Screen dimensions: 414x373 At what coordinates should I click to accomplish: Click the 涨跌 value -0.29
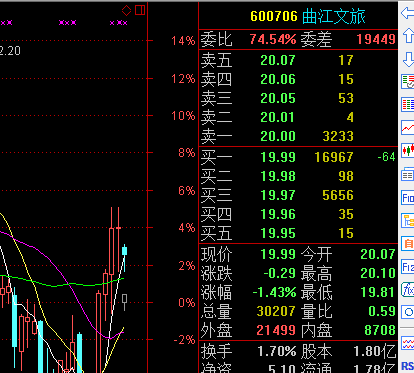pos(279,273)
